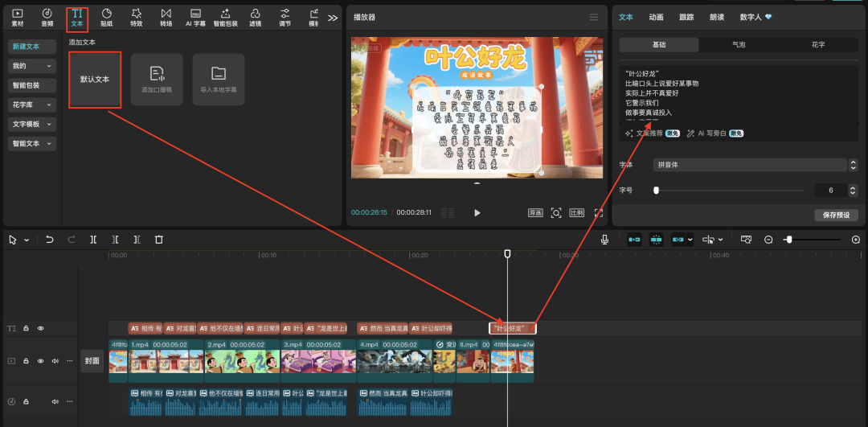This screenshot has width=868, height=427.
Task: Lock the main video track
Action: click(26, 361)
